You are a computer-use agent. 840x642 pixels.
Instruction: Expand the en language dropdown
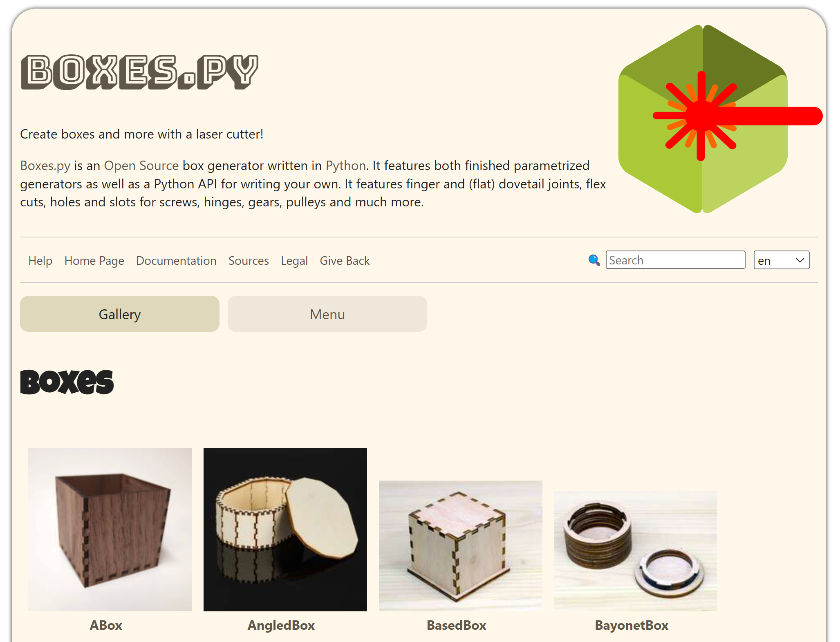coord(782,260)
